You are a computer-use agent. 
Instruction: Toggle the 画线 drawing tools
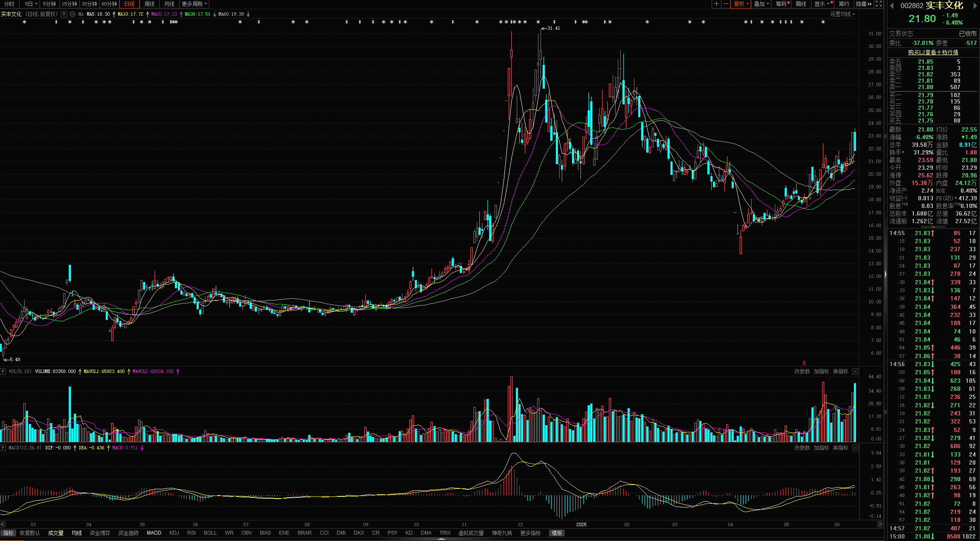[x=801, y=4]
